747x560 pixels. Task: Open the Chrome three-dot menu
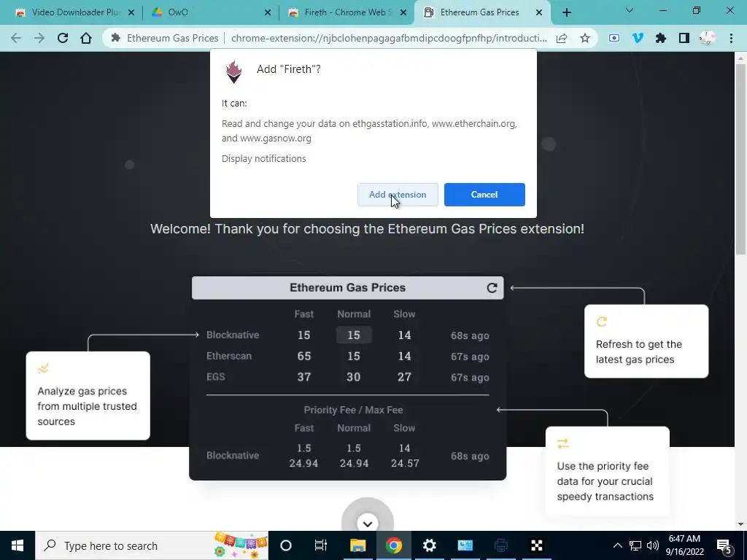point(731,38)
